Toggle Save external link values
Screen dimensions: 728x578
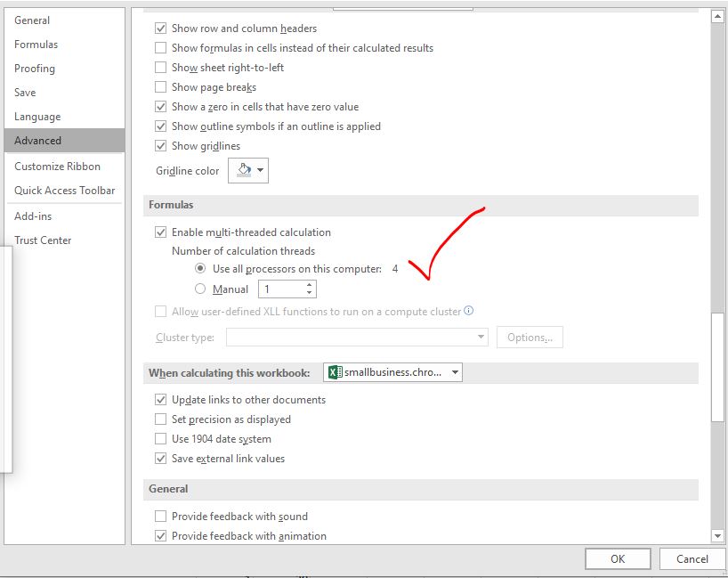coord(161,459)
